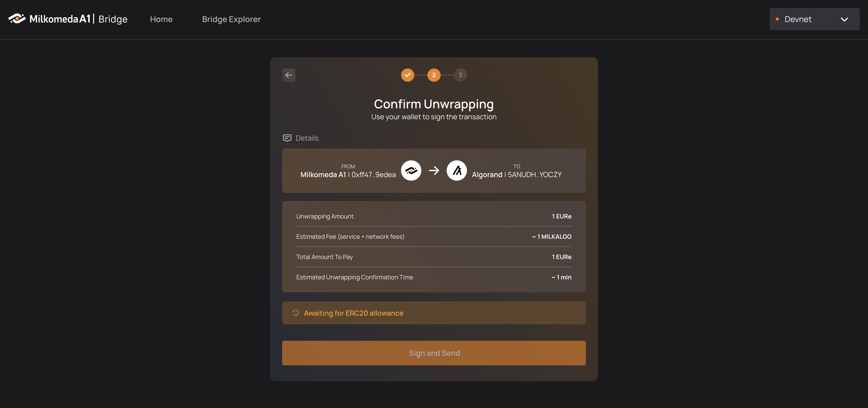Click the Confirm Unwrapping heading
Screen dimensions: 868x408
pos(434,104)
